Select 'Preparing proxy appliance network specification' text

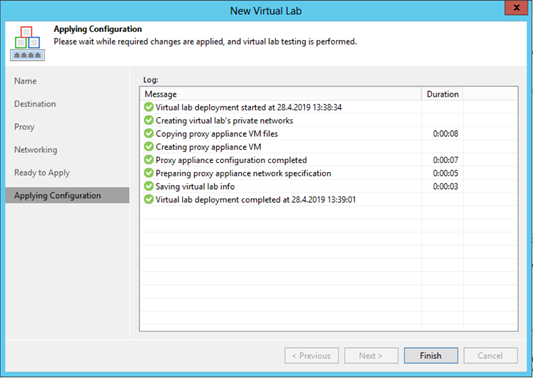(243, 173)
